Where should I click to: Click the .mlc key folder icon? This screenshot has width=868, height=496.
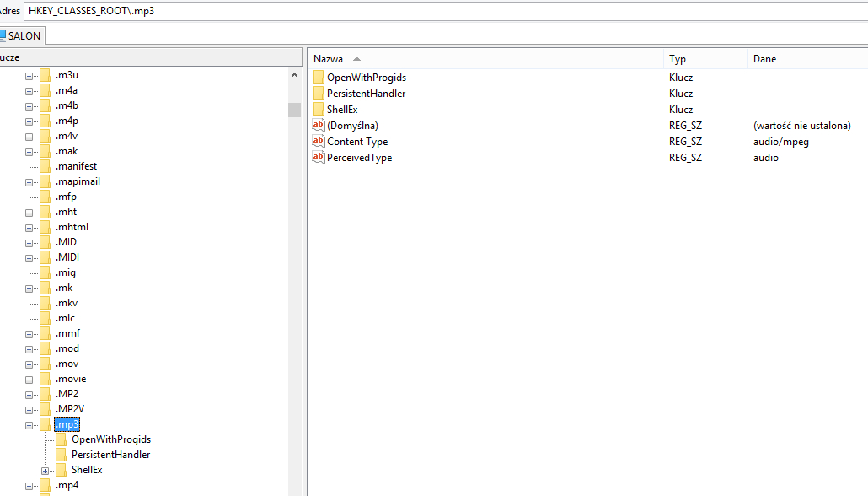pyautogui.click(x=45, y=318)
